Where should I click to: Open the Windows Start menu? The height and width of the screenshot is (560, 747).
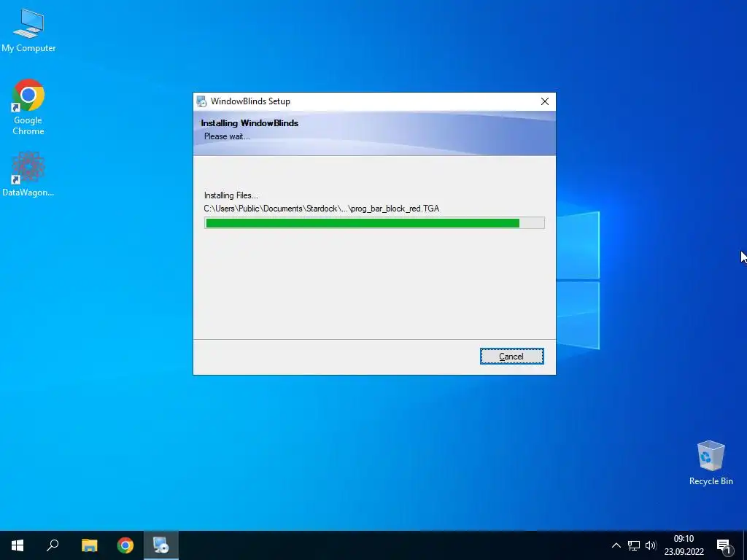18,545
